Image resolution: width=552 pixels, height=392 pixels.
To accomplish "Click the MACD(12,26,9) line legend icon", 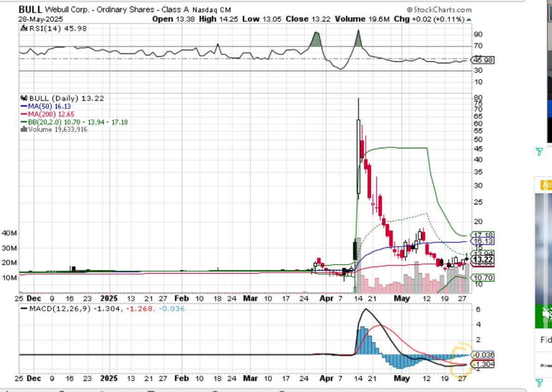I will click(x=24, y=308).
